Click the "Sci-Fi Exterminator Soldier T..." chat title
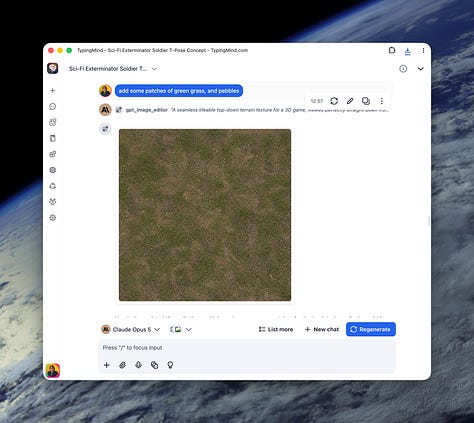474x423 pixels. click(108, 69)
